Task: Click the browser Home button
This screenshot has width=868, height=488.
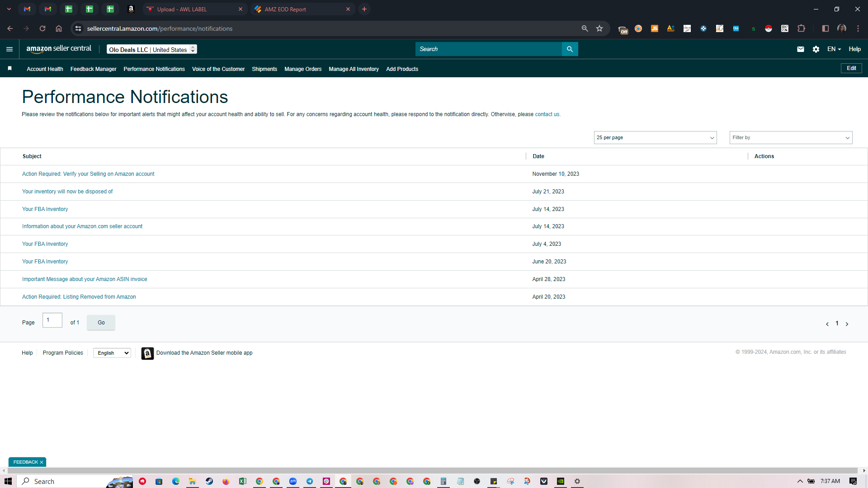Action: (x=59, y=28)
